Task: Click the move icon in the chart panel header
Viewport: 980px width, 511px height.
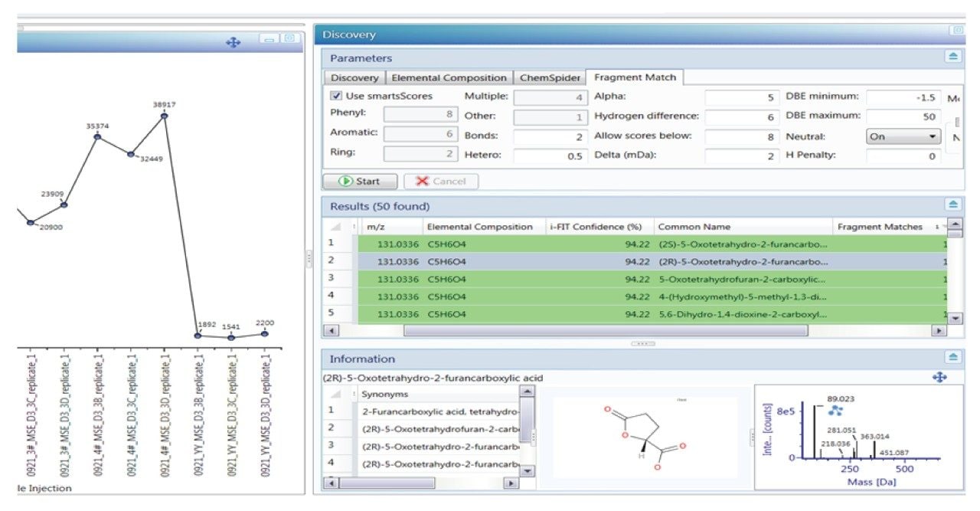Action: (234, 42)
